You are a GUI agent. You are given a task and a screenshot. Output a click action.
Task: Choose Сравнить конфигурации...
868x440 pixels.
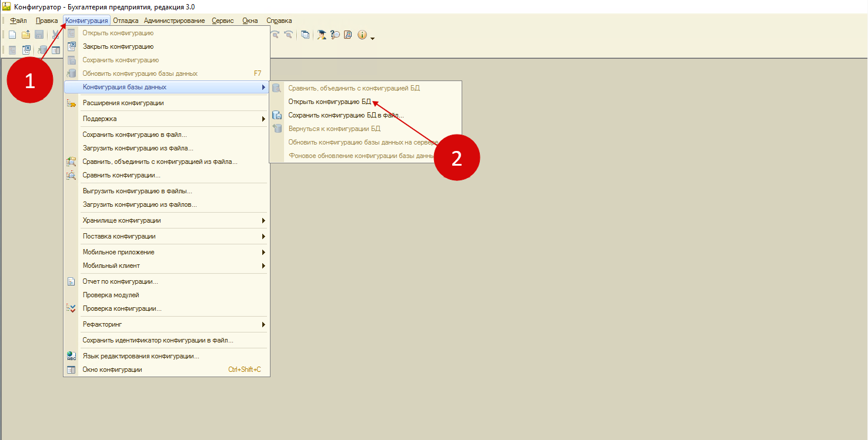tap(167, 175)
